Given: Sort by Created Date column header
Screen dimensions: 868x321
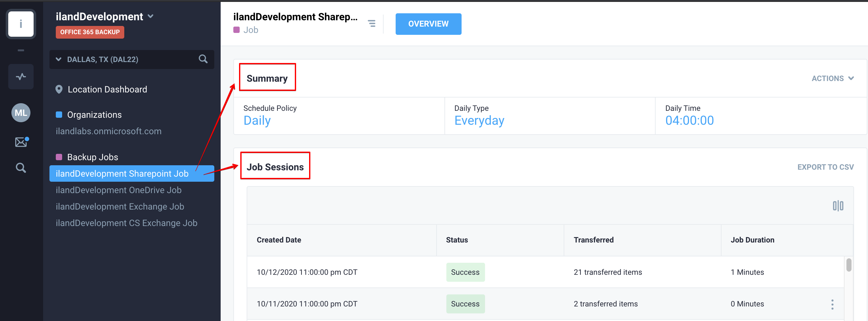Looking at the screenshot, I should click(279, 240).
